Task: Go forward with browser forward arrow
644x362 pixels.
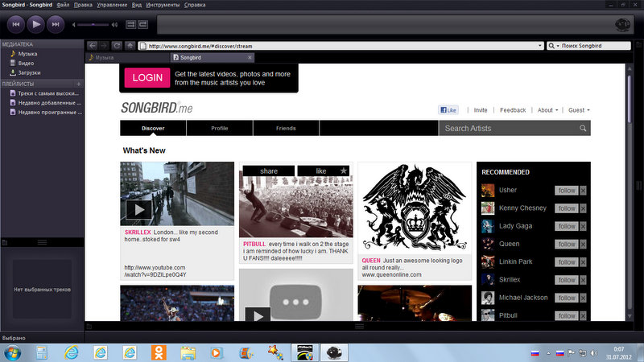Action: (x=105, y=46)
